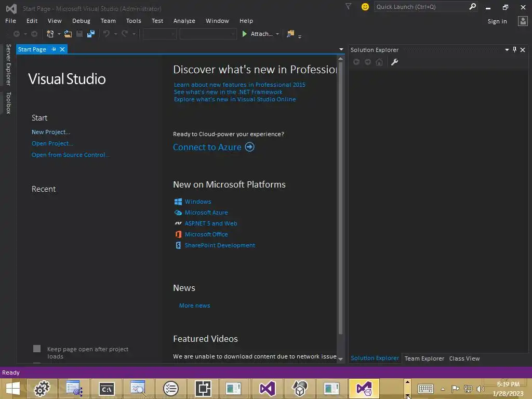Image resolution: width=532 pixels, height=399 pixels.
Task: Click the Find in Files toolbar icon
Action: pyautogui.click(x=290, y=34)
